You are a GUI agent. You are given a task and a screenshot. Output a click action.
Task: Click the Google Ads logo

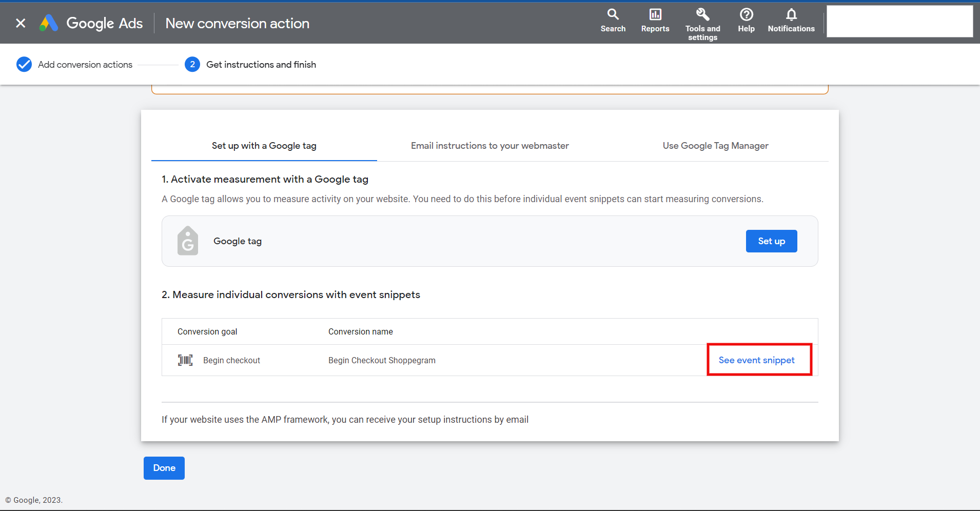(49, 23)
